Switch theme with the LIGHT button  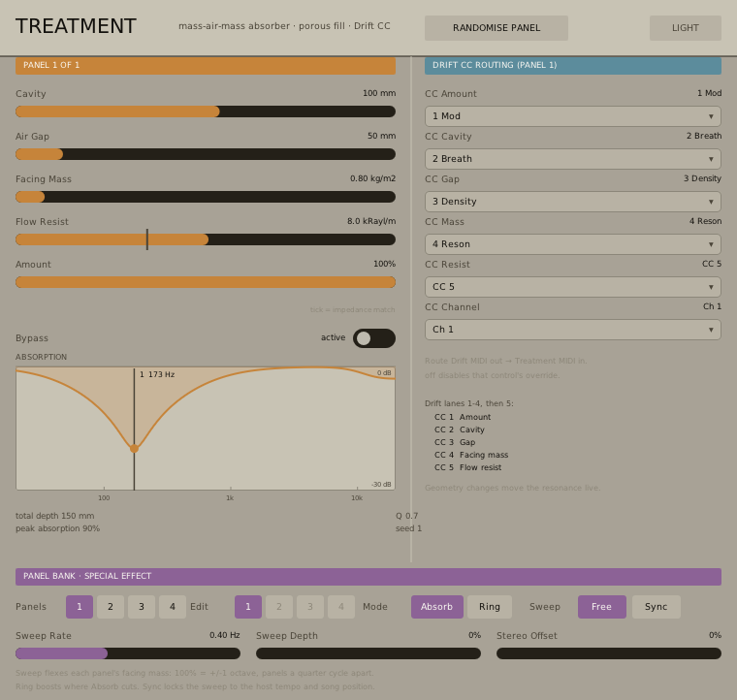686,28
